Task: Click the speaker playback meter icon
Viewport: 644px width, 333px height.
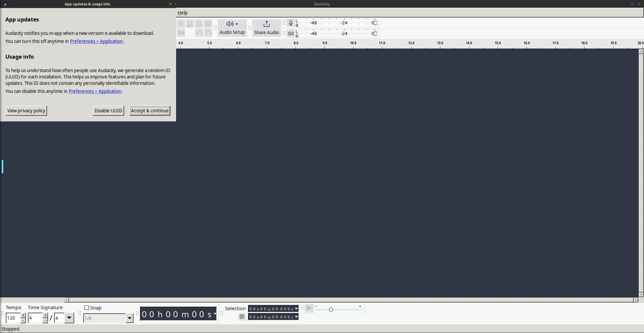Action: 290,34
